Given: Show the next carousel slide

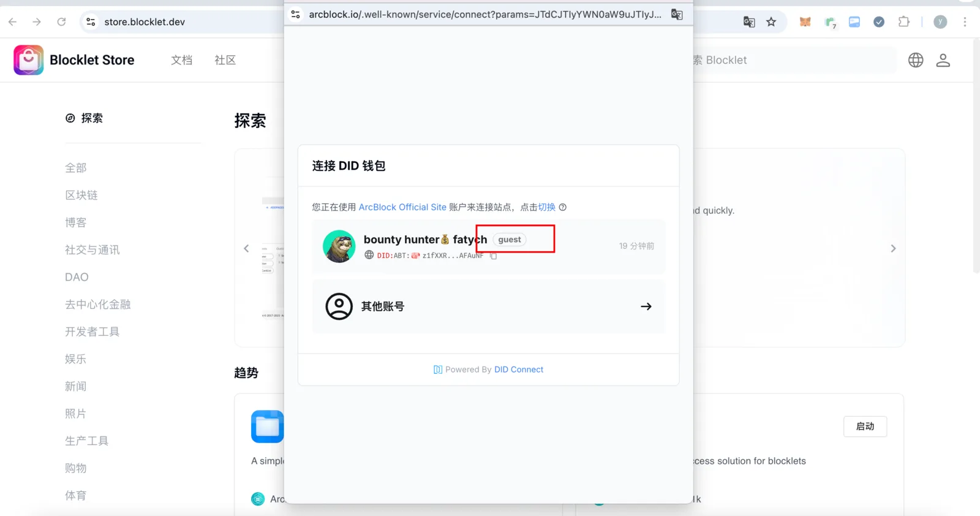Looking at the screenshot, I should (x=893, y=248).
